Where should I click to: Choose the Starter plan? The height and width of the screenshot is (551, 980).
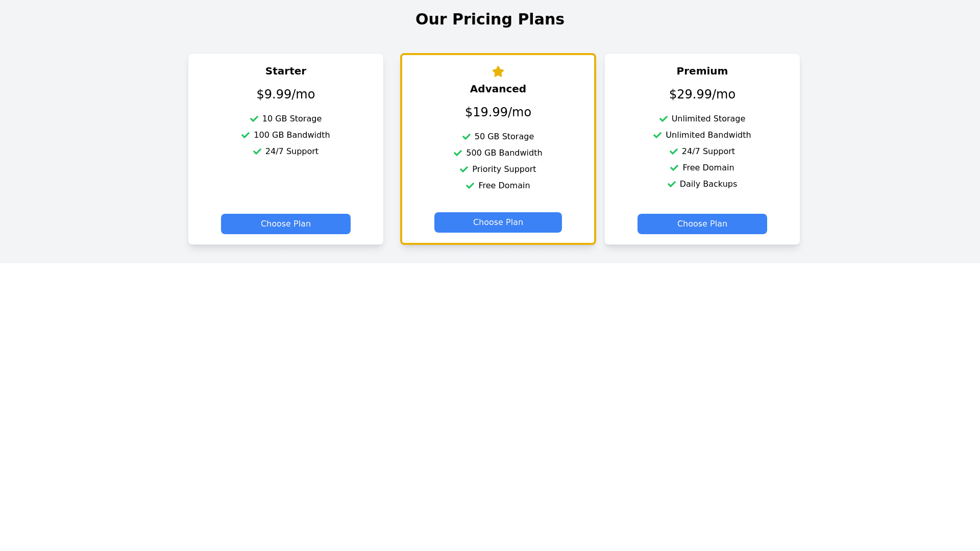click(286, 224)
